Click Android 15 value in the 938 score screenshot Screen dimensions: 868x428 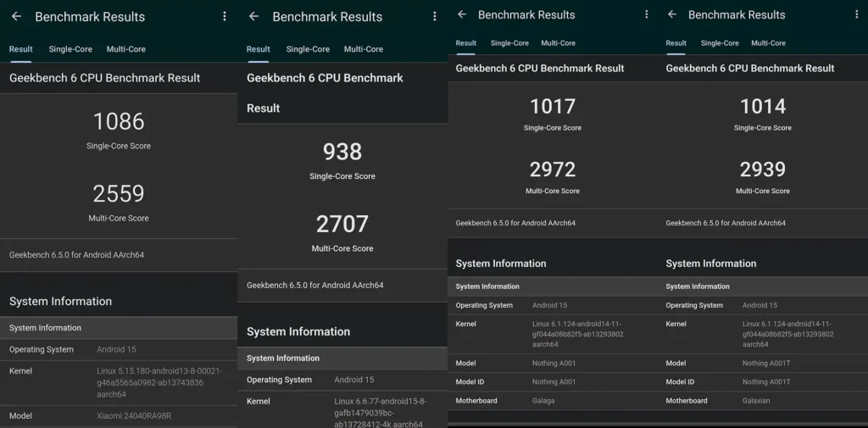coord(354,380)
